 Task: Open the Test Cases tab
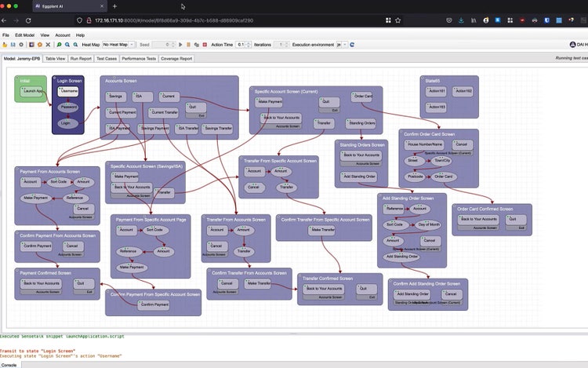coord(107,58)
